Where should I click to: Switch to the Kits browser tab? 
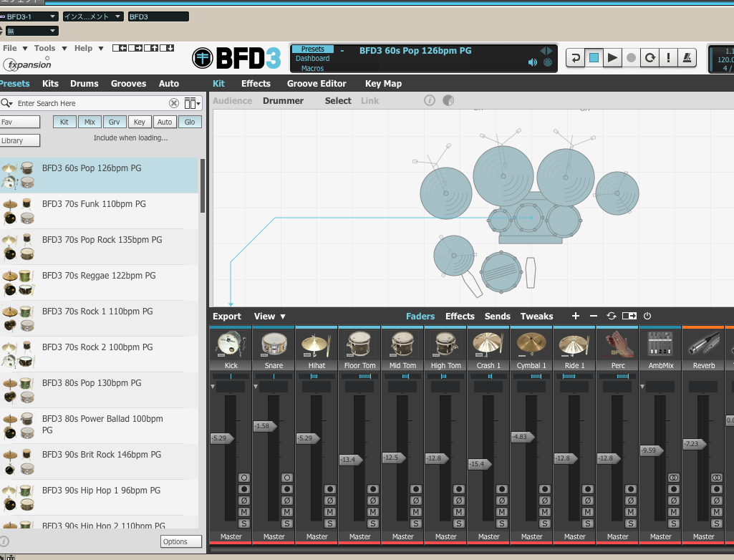click(50, 83)
